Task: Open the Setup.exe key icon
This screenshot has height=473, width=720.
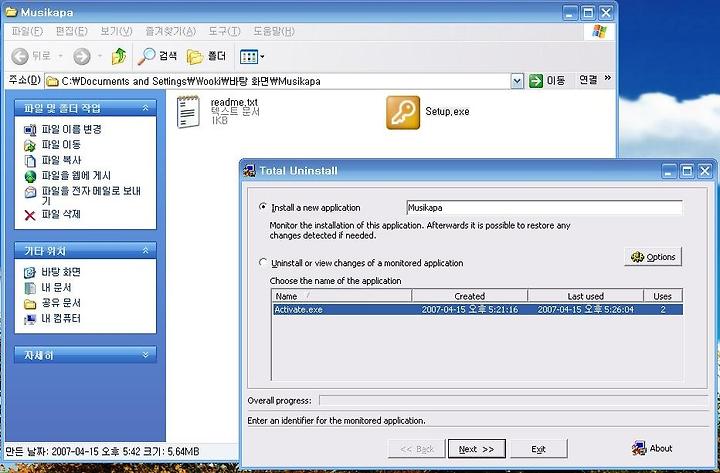Action: point(403,113)
